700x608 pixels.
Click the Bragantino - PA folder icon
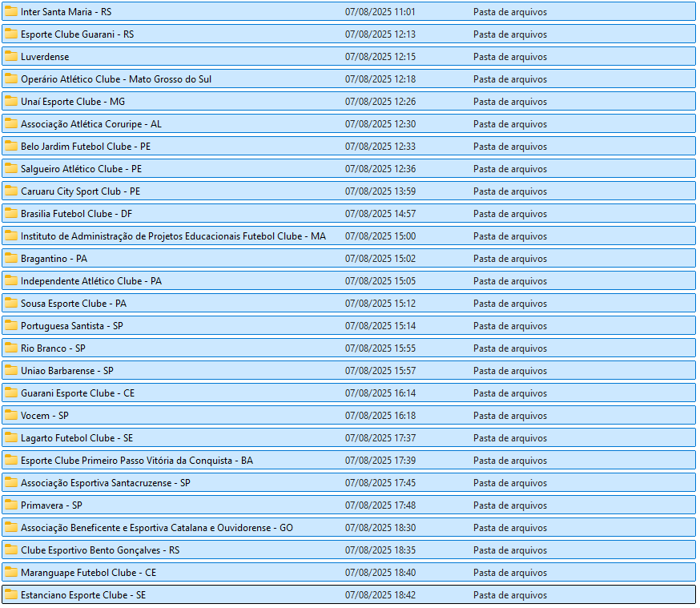(x=10, y=258)
